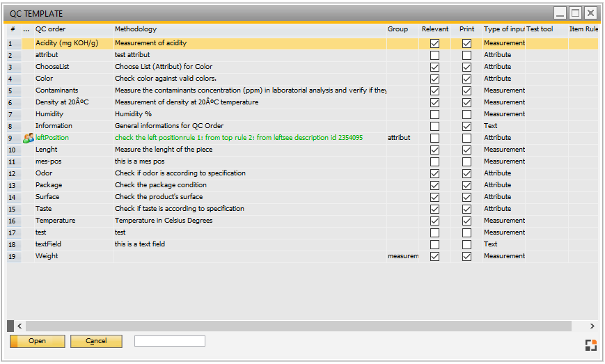
Task: Minimize the QC Template window
Action: [560, 13]
